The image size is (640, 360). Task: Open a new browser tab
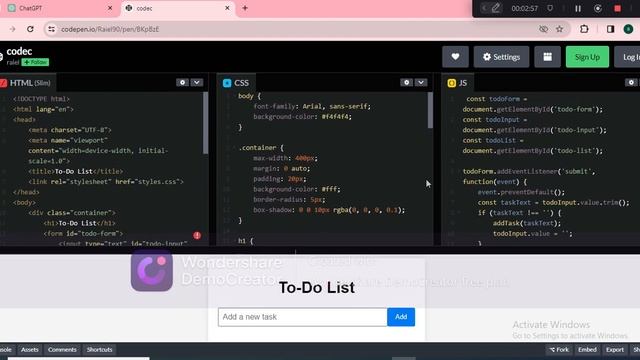[x=245, y=8]
